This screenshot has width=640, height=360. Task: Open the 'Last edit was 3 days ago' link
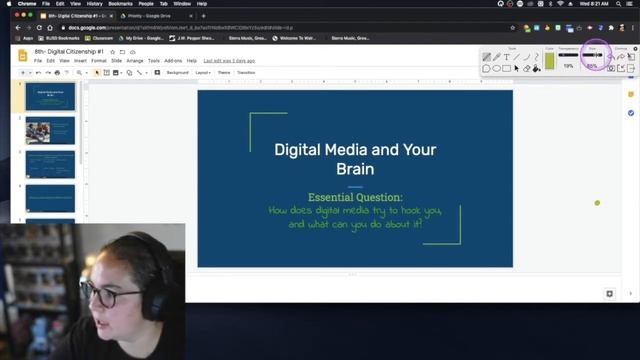coord(229,61)
